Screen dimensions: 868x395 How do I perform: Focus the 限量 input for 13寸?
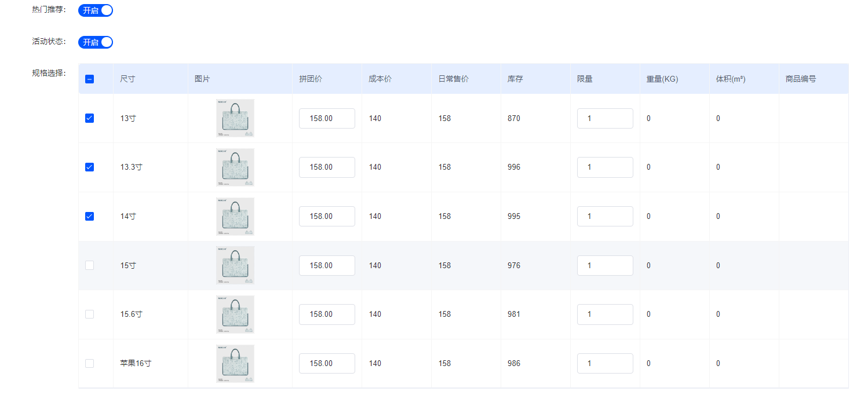pos(605,118)
